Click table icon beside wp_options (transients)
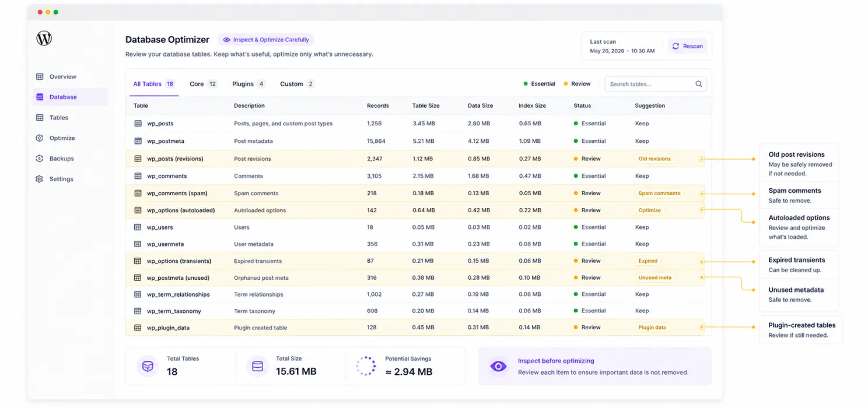This screenshot has width=868, height=408. point(138,261)
